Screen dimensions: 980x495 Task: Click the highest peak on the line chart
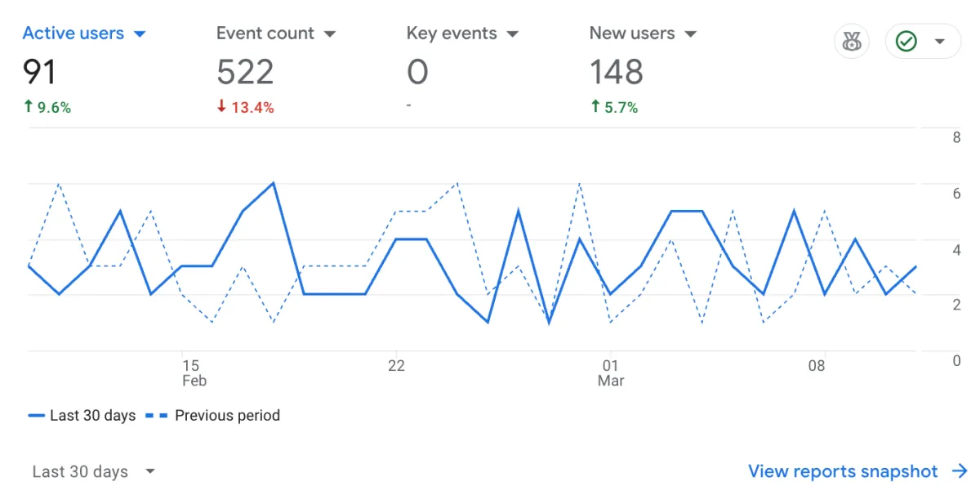(x=272, y=183)
